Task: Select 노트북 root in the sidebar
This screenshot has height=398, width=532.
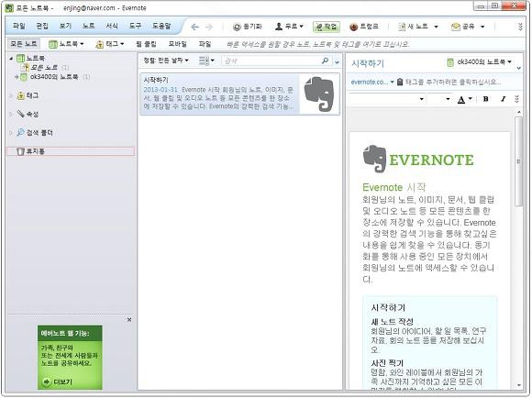Action: click(31, 59)
